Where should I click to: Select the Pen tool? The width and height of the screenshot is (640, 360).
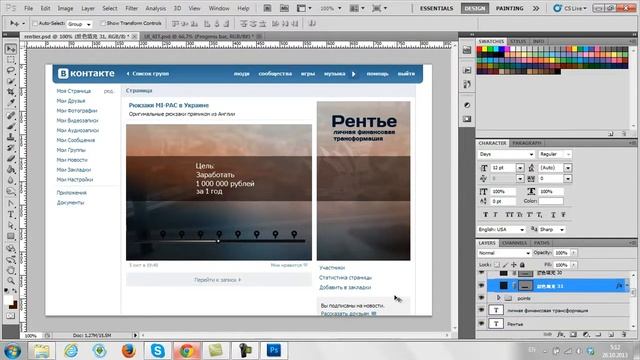pyautogui.click(x=11, y=203)
